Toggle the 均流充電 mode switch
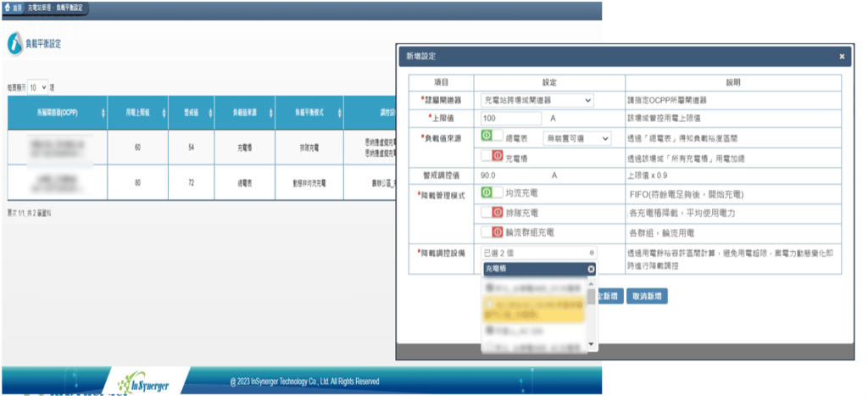 click(x=492, y=192)
